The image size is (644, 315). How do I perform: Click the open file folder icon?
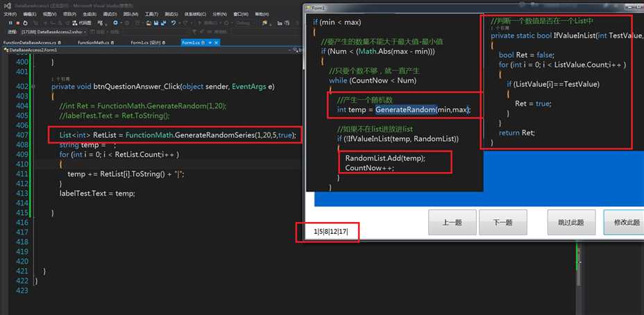[x=149, y=23]
